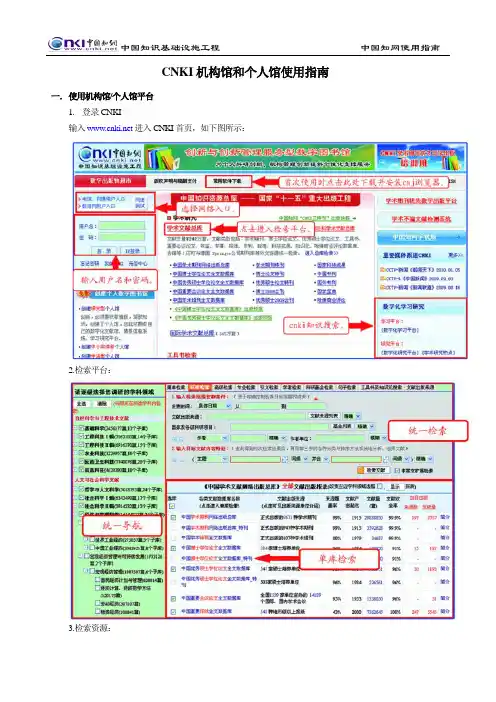Click the 文献来源列表 button
The image size is (496, 702).
tap(325, 416)
